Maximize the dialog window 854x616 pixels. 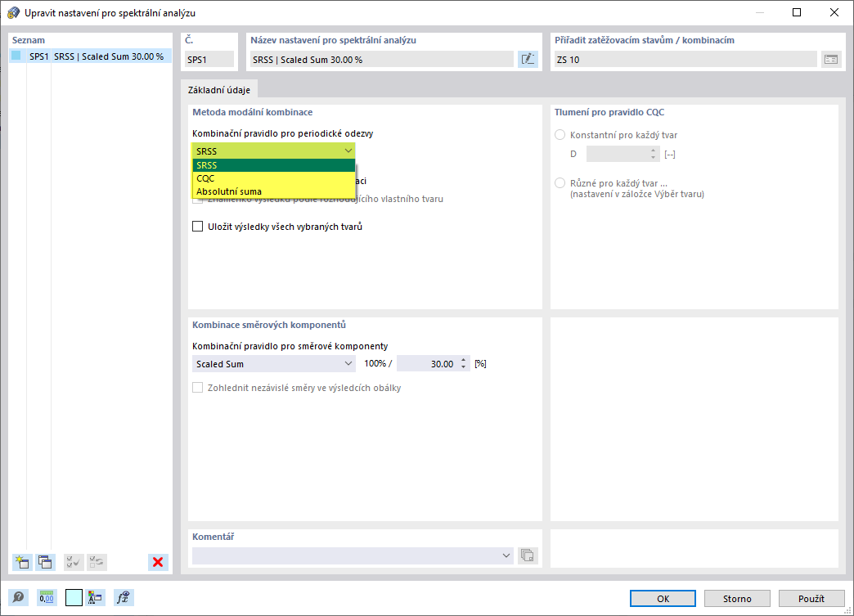[x=796, y=12]
